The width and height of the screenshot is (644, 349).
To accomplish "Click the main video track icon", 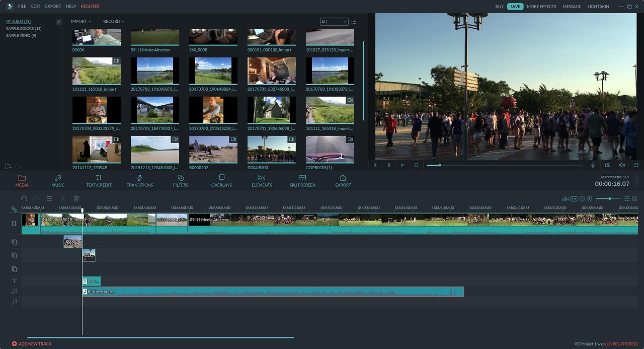I will click(14, 223).
